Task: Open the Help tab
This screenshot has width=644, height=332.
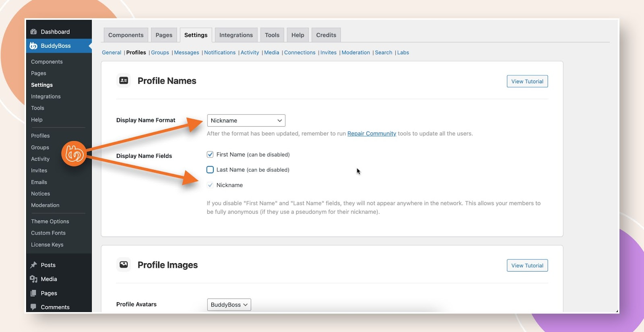Action: pos(298,35)
